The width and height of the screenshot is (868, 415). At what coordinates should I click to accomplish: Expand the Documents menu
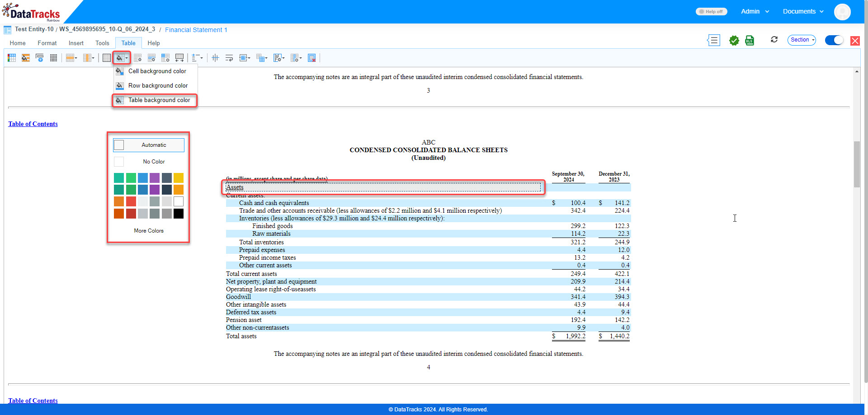(x=803, y=12)
